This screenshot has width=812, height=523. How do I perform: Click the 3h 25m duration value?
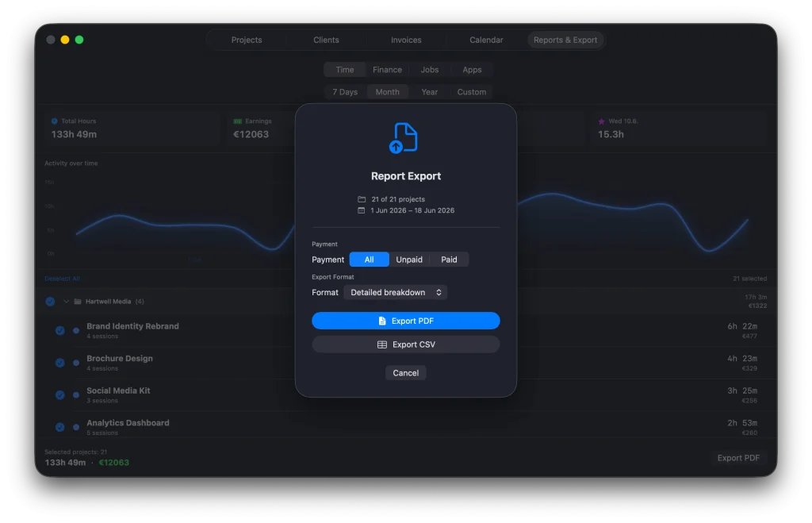tap(742, 390)
